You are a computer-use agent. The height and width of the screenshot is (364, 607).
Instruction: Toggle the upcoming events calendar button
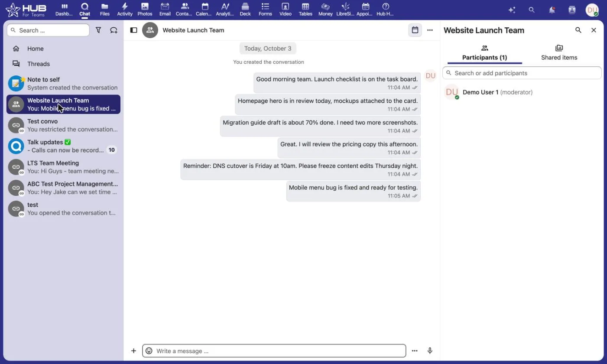click(415, 30)
